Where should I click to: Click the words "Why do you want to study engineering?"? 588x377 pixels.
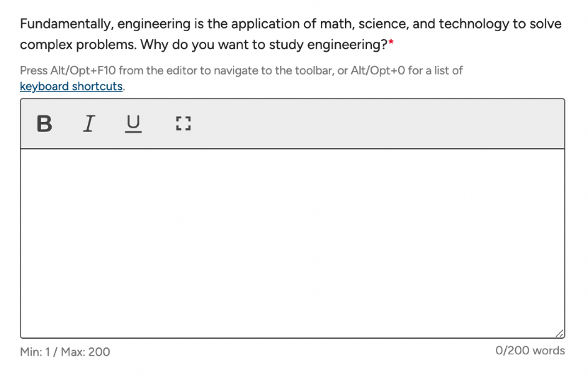point(264,45)
